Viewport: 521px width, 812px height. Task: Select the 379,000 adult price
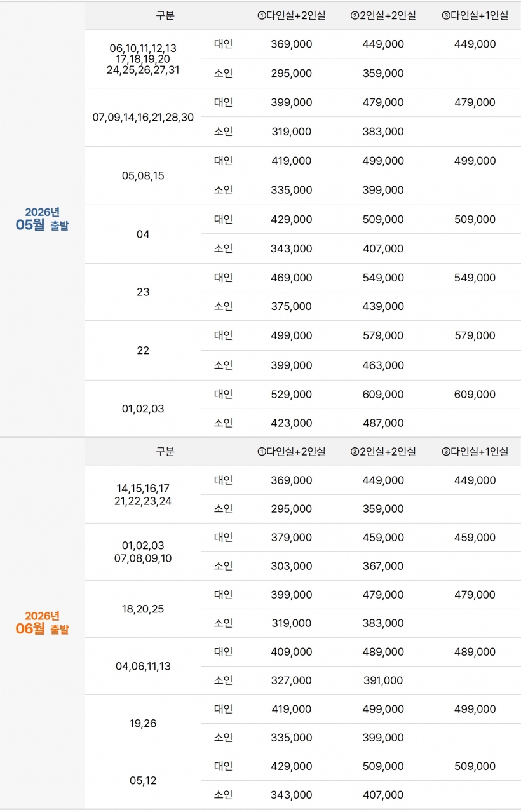[292, 538]
